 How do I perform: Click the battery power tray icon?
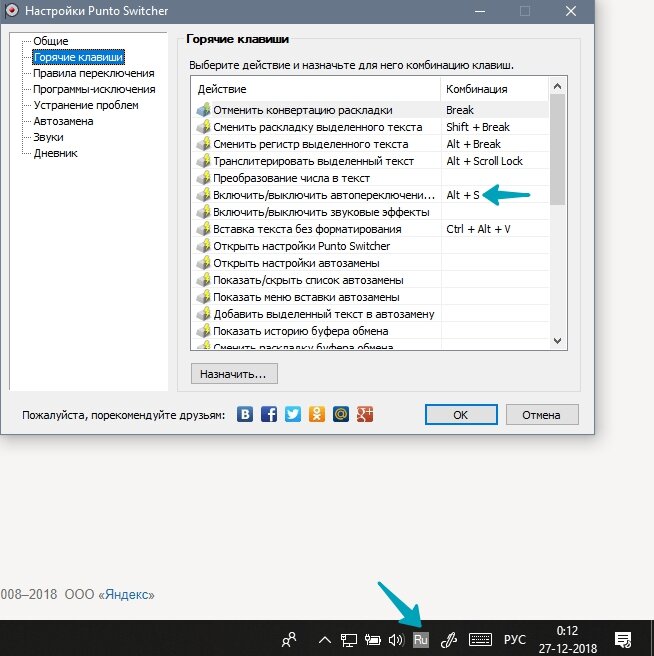click(x=372, y=640)
